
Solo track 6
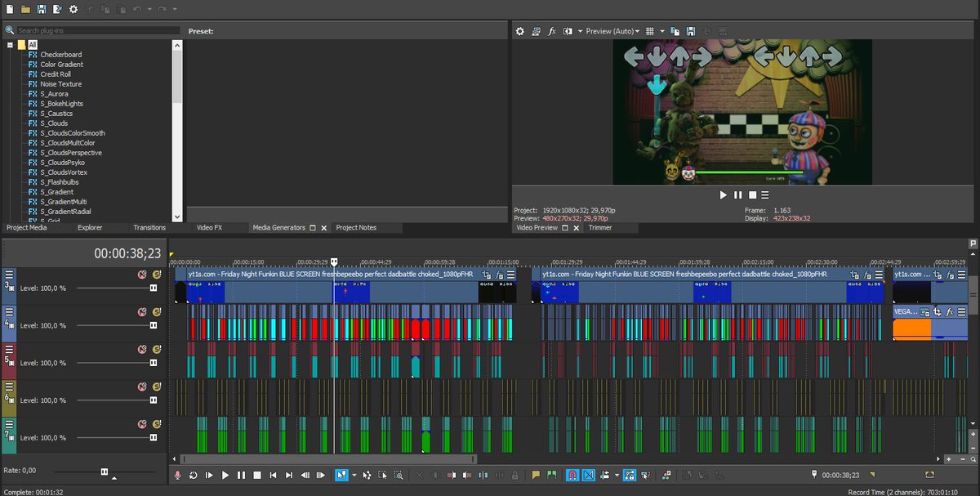tap(156, 387)
